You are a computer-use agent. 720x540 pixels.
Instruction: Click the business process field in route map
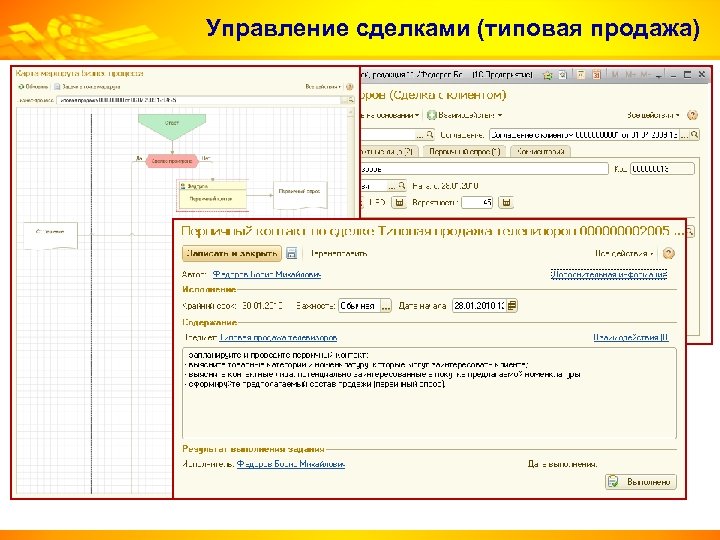pyautogui.click(x=199, y=100)
